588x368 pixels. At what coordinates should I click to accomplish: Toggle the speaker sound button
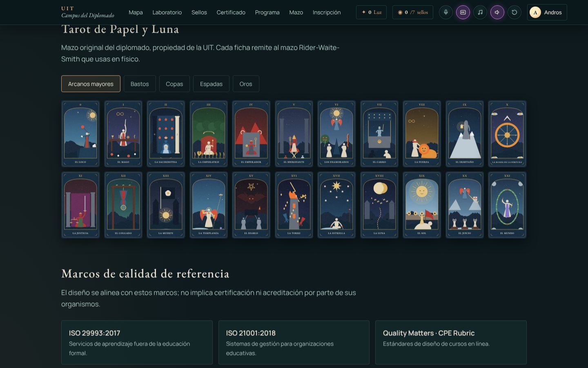tap(497, 12)
